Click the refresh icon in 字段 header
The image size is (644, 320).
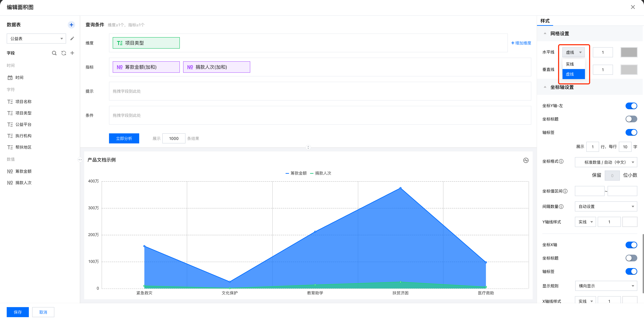point(64,53)
